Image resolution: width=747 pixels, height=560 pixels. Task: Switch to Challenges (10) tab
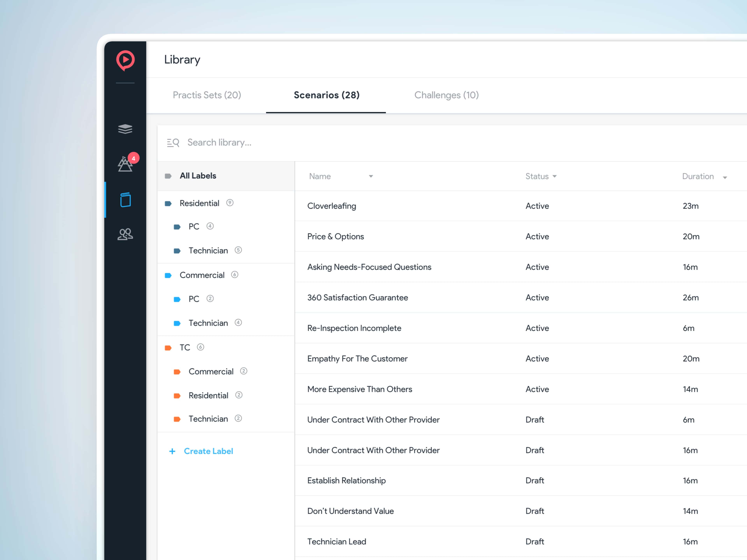pos(446,95)
